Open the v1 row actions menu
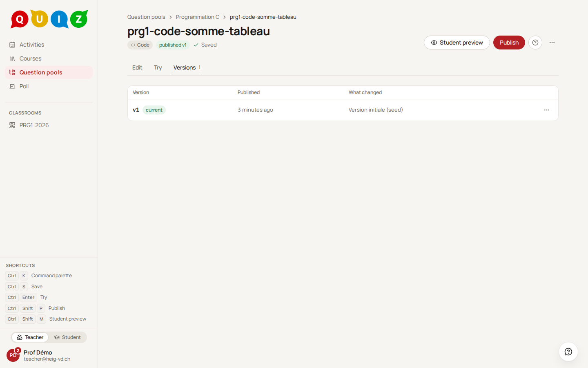The height and width of the screenshot is (368, 588). coord(547,110)
